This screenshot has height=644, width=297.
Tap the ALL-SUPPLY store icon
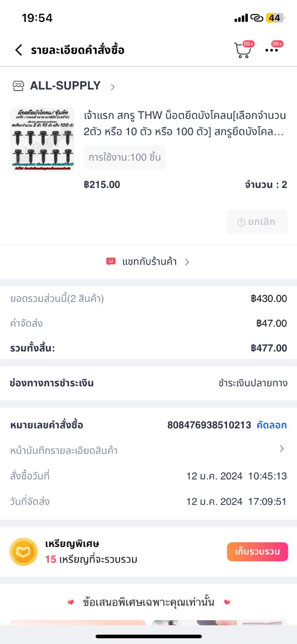point(18,86)
